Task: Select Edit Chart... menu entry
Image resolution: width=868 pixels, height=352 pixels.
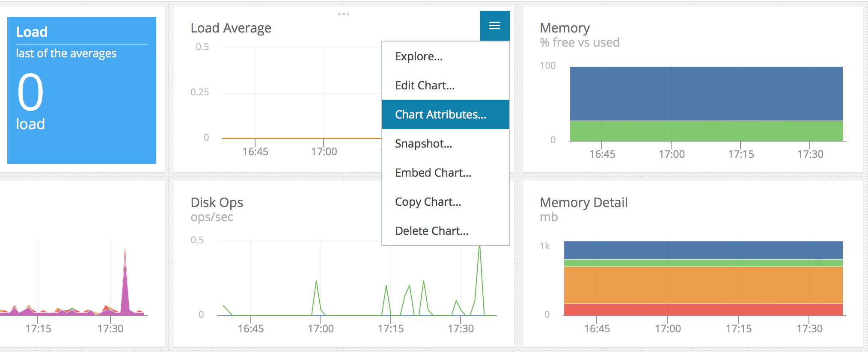Action: click(446, 86)
